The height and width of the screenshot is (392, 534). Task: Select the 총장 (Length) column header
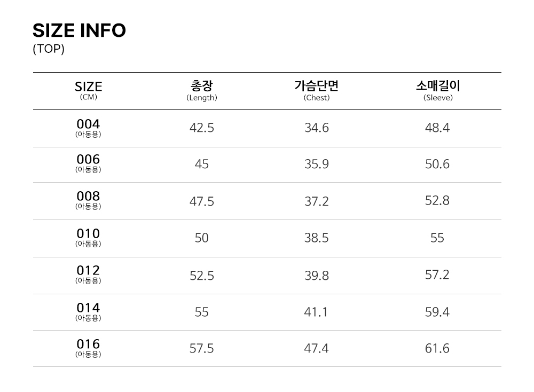pyautogui.click(x=202, y=90)
